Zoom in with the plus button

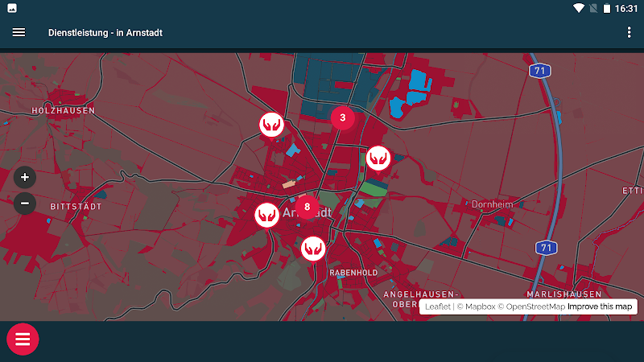25,177
